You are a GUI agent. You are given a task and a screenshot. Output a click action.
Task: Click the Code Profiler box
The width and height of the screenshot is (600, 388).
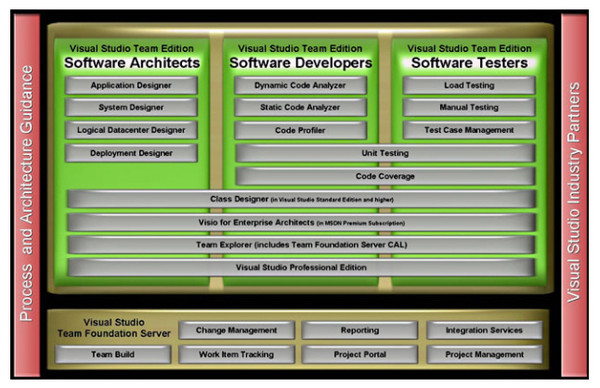click(x=300, y=130)
